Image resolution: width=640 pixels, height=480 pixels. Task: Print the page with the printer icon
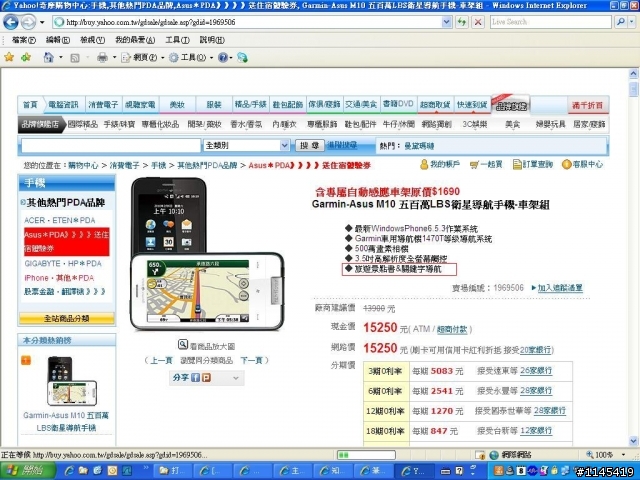point(102,58)
